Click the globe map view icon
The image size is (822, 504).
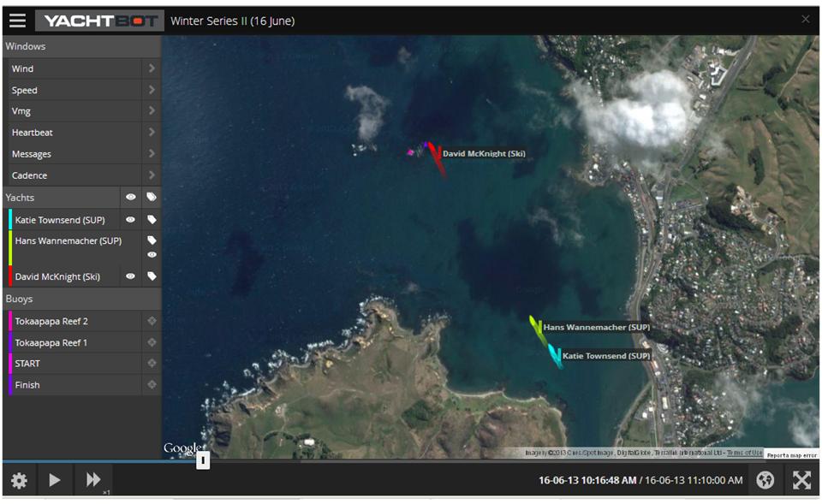coord(765,480)
